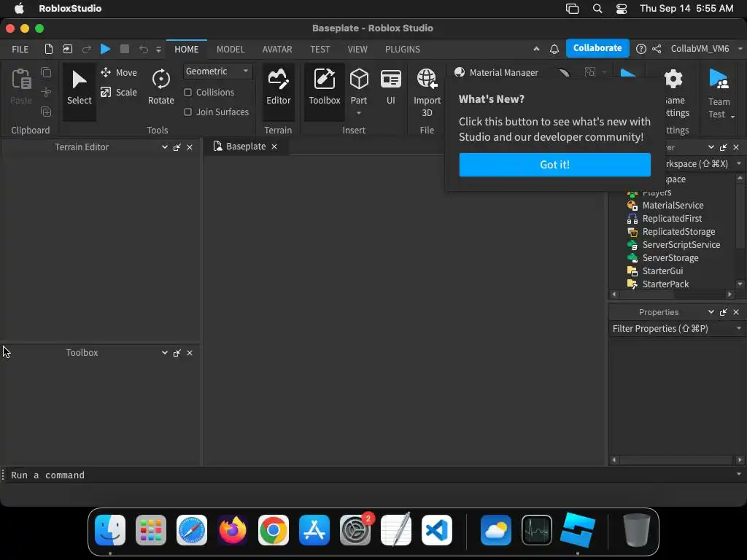The height and width of the screenshot is (560, 747).
Task: Enable the Collisions checkbox
Action: pyautogui.click(x=188, y=93)
